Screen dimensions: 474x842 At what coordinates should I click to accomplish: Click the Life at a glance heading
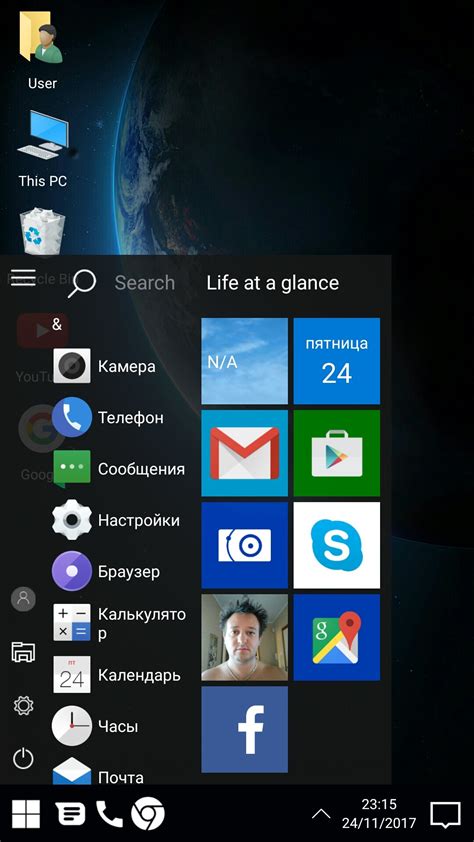[x=273, y=283]
